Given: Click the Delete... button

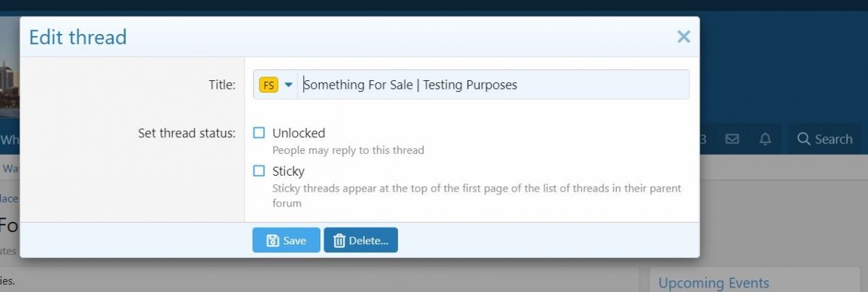Looking at the screenshot, I should click(x=360, y=241).
